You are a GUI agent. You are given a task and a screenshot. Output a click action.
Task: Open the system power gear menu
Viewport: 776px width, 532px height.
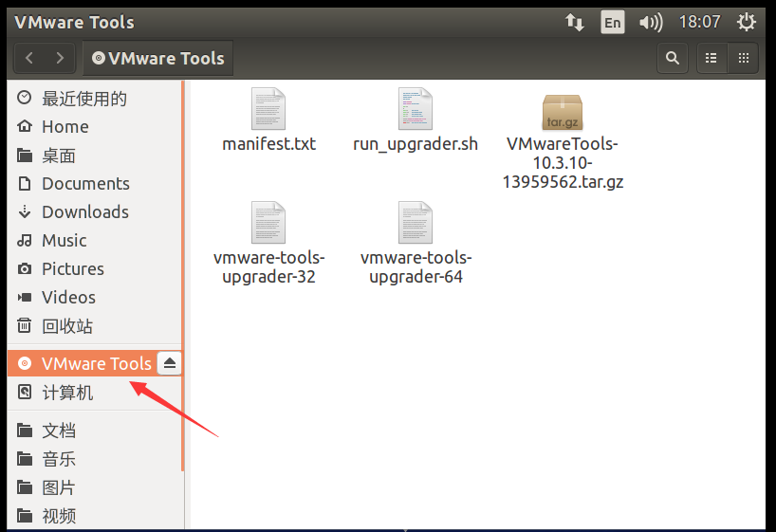[747, 22]
